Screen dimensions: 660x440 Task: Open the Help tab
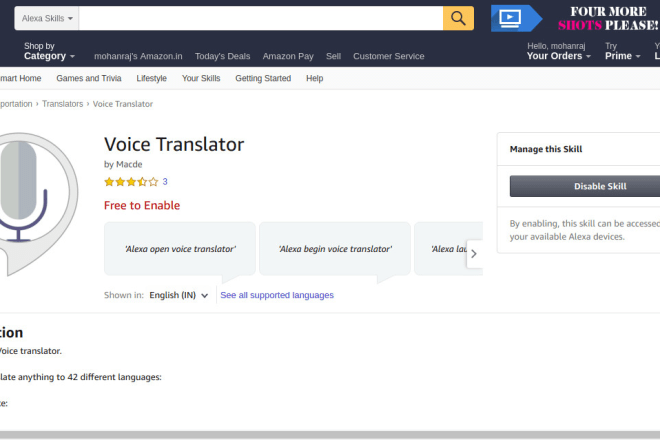click(314, 78)
